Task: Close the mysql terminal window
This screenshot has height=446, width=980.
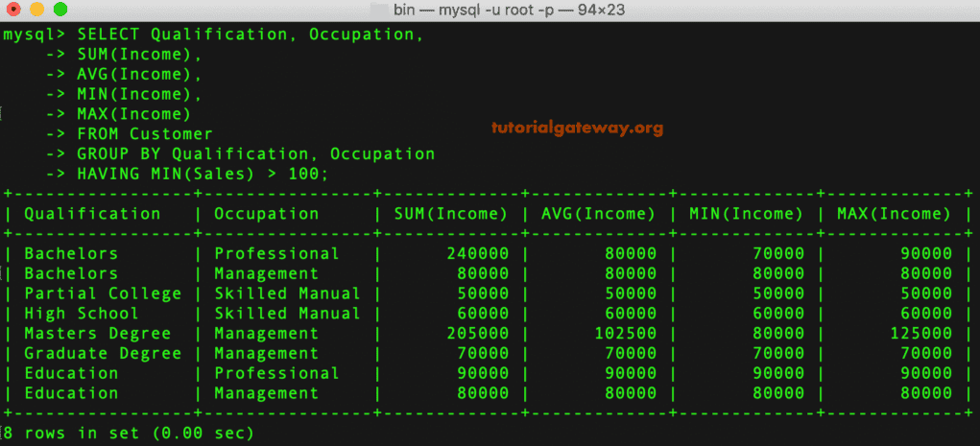Action: tap(13, 10)
